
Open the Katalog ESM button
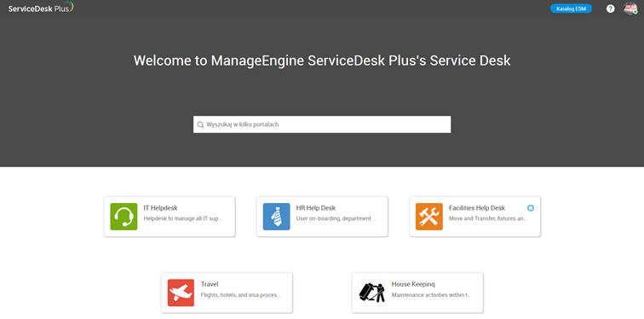(x=571, y=9)
